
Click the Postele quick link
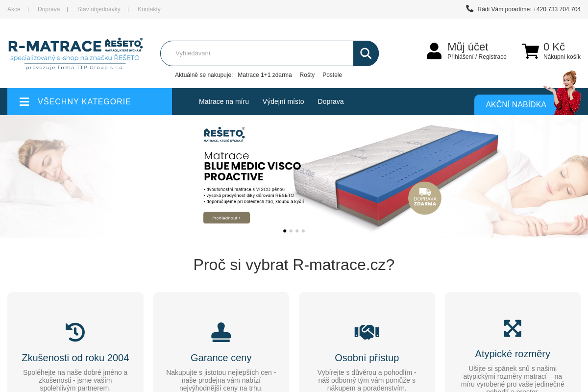[x=332, y=75]
